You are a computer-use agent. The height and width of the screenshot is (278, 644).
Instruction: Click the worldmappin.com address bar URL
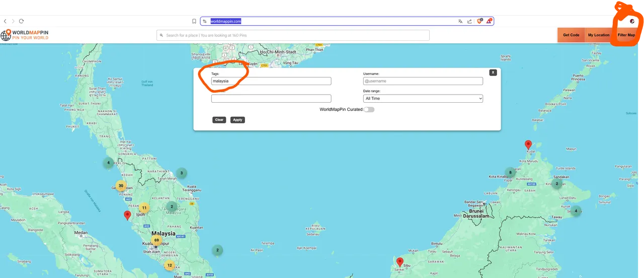[226, 21]
